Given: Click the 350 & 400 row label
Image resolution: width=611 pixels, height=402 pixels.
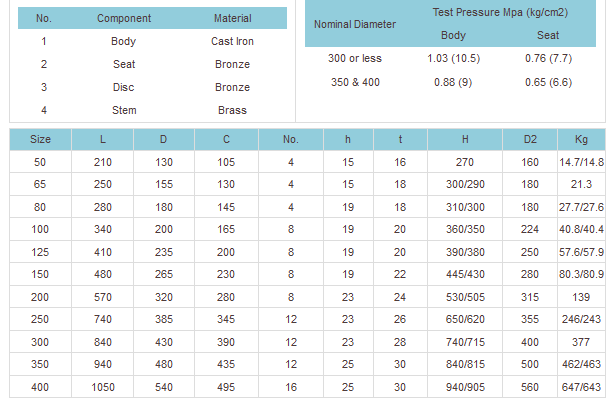Looking at the screenshot, I should click(x=355, y=81).
